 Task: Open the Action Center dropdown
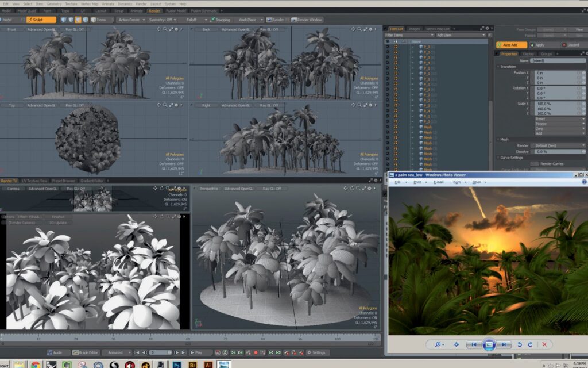click(130, 20)
